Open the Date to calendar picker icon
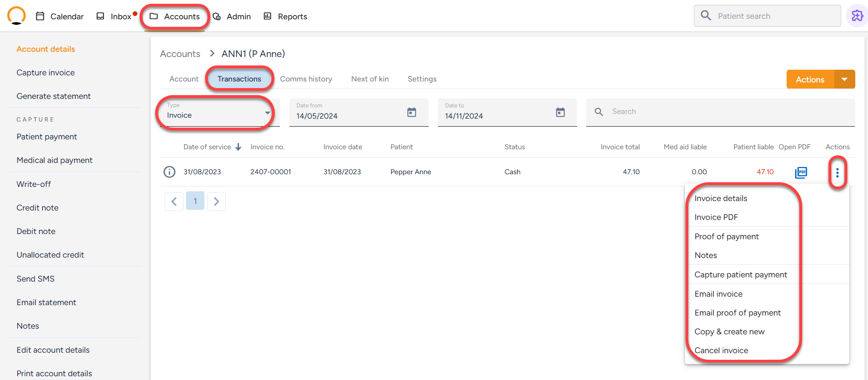This screenshot has height=380, width=868. (x=560, y=112)
